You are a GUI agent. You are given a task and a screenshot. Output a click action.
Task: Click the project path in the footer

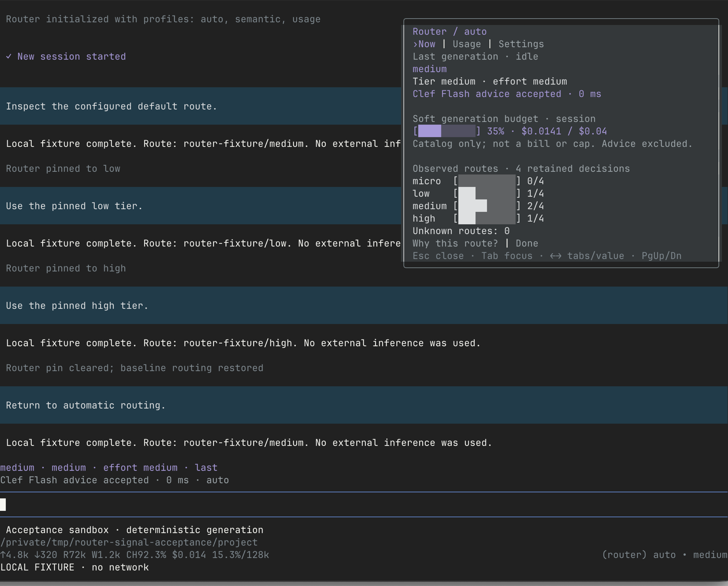click(129, 542)
